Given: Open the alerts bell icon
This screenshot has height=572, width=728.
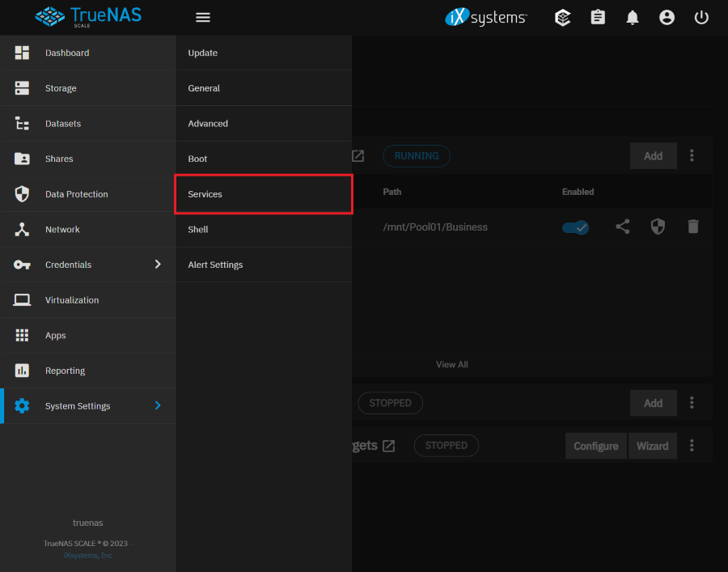Looking at the screenshot, I should pos(633,17).
